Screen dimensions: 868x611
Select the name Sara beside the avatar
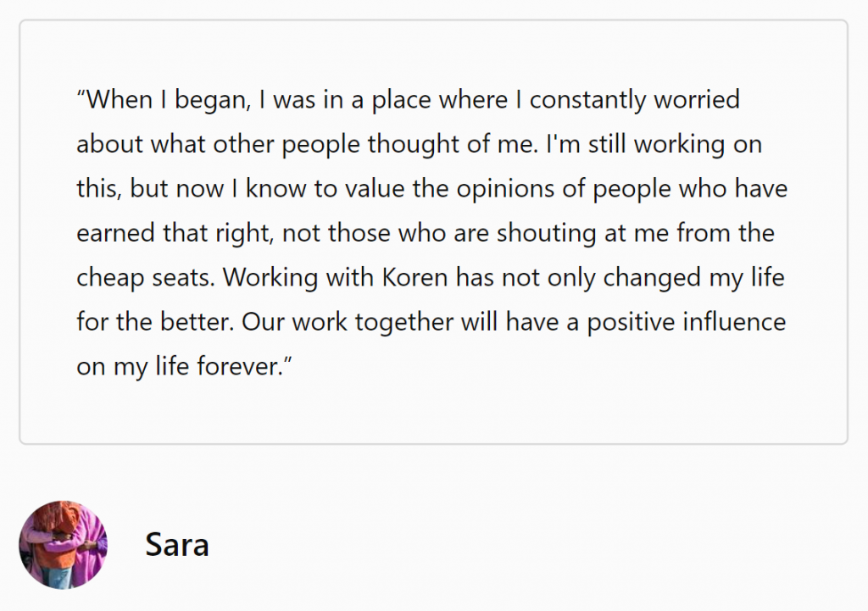(177, 545)
